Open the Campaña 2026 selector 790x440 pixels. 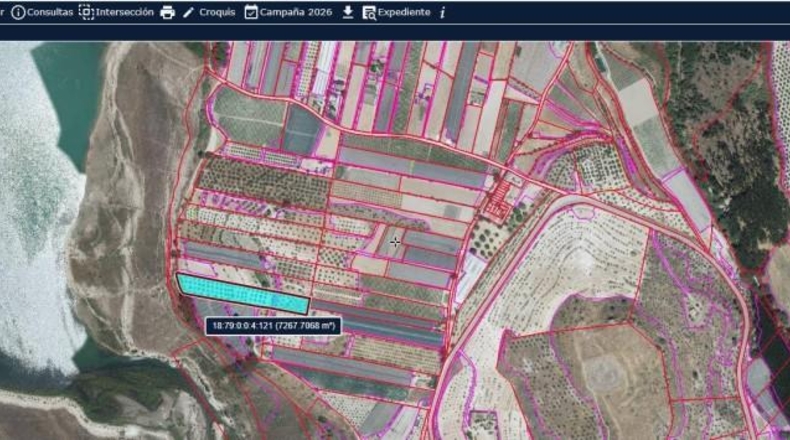point(296,12)
